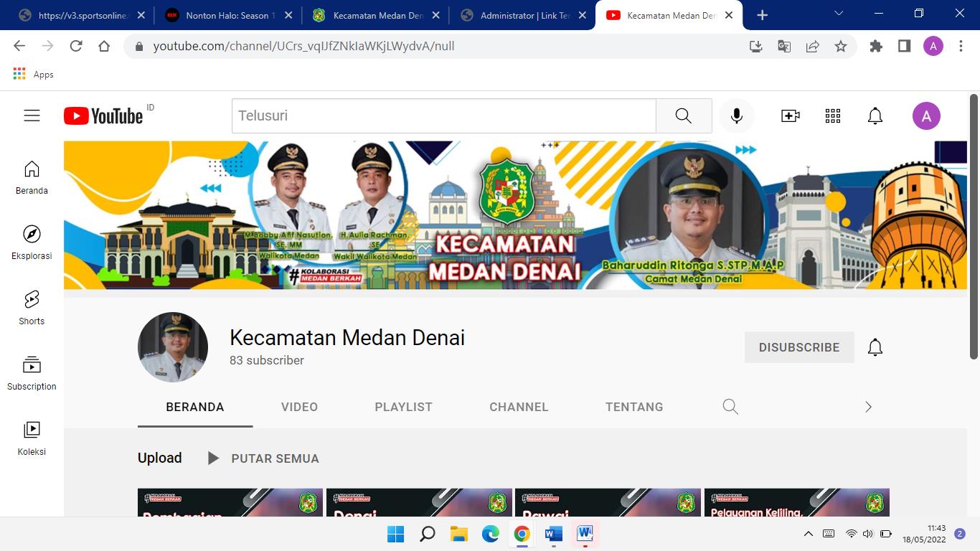The image size is (980, 551).
Task: Select the PLAYLIST channel tab
Action: (403, 407)
